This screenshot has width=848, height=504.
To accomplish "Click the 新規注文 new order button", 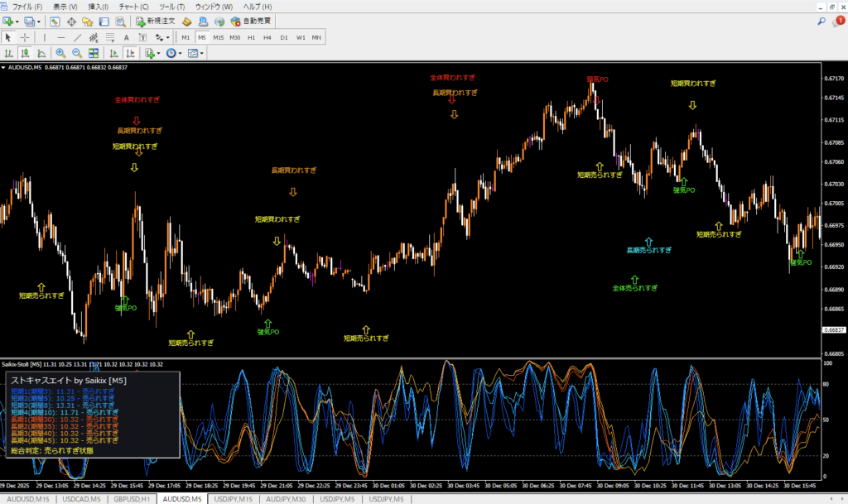I will click(154, 21).
